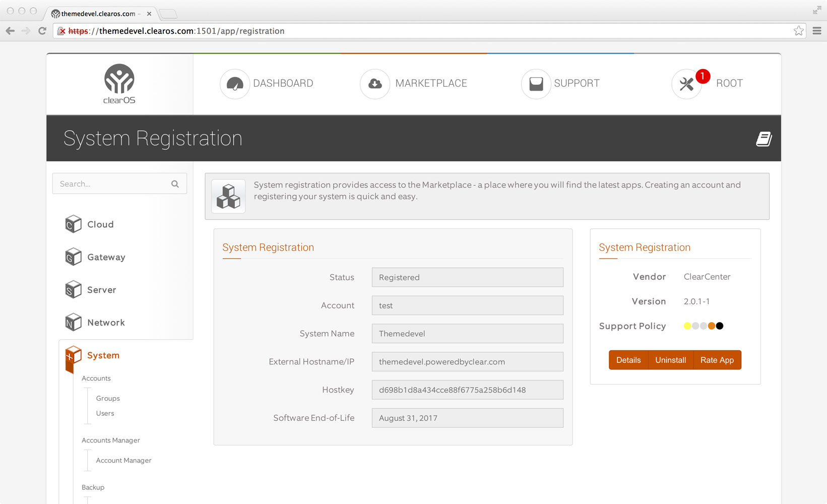827x504 pixels.
Task: Open the ROOT user menu
Action: pyautogui.click(x=730, y=83)
